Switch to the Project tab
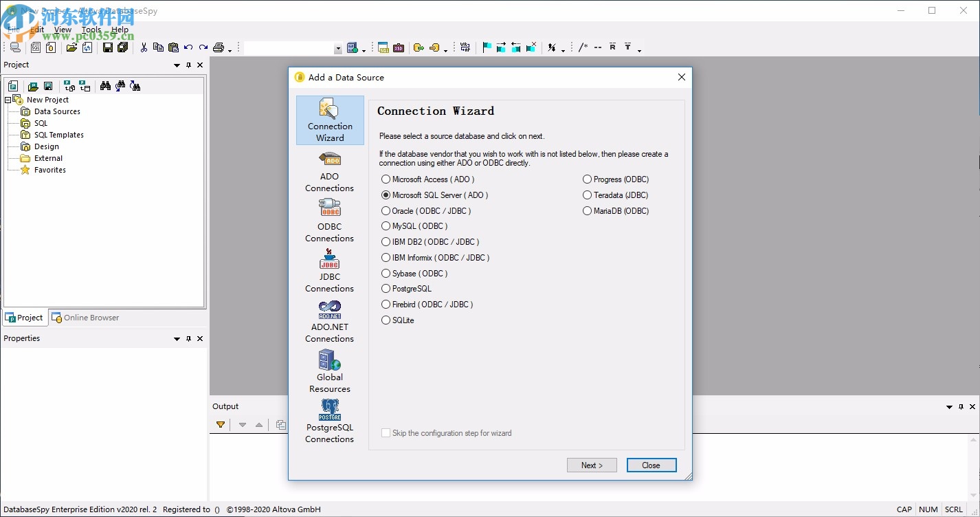The width and height of the screenshot is (980, 517). pos(25,318)
